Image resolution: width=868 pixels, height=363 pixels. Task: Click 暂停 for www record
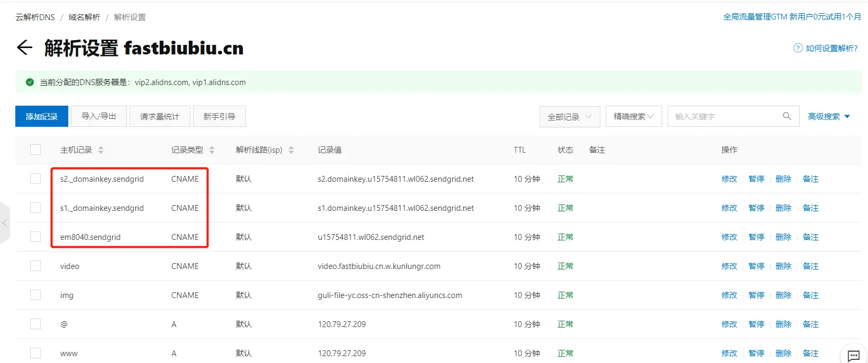pos(756,353)
